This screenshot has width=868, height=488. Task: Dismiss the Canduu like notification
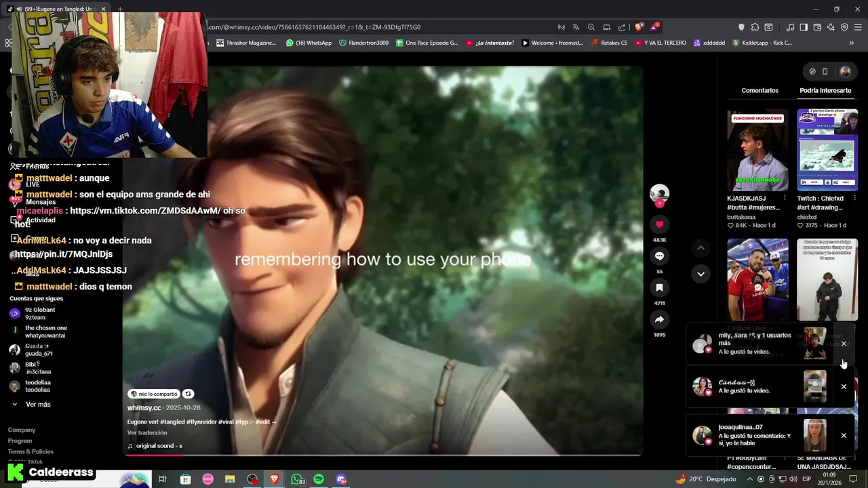point(844,386)
